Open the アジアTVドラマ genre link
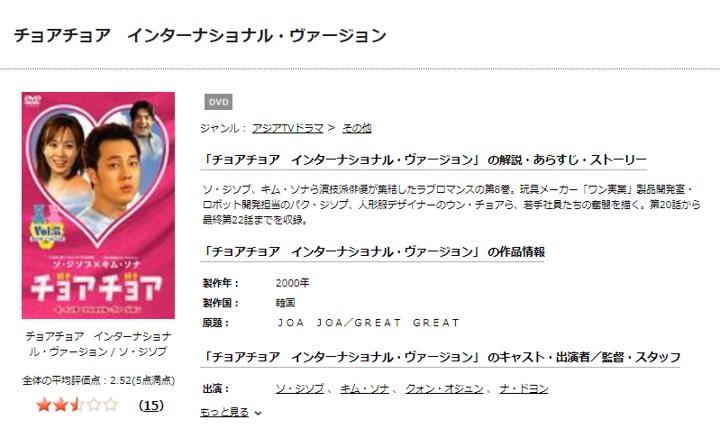The height and width of the screenshot is (438, 720). (288, 128)
